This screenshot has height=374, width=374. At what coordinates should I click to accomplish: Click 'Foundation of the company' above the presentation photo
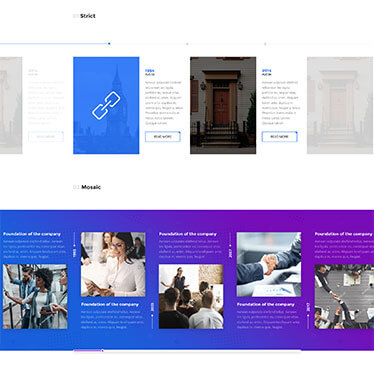[188, 234]
